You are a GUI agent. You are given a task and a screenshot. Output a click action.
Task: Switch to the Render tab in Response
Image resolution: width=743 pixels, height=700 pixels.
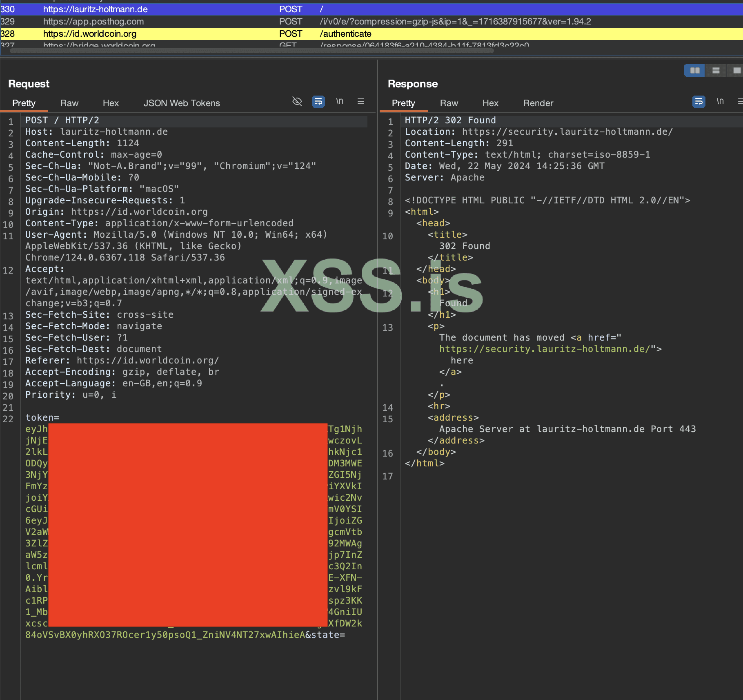click(x=538, y=103)
